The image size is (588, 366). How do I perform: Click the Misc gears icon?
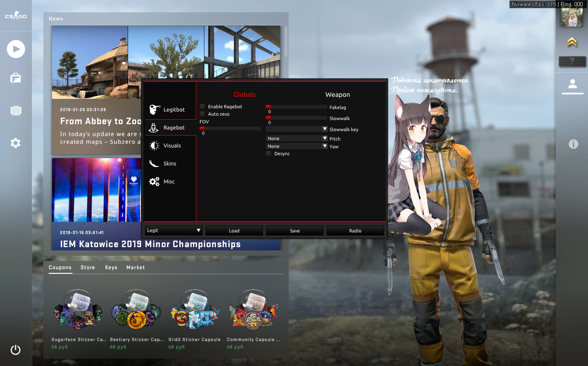(154, 181)
